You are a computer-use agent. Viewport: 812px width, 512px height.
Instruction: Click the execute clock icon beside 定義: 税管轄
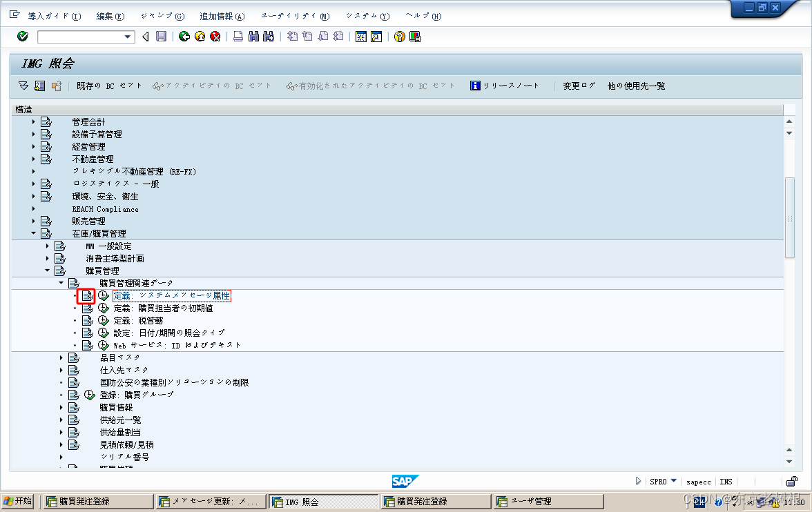tap(103, 320)
